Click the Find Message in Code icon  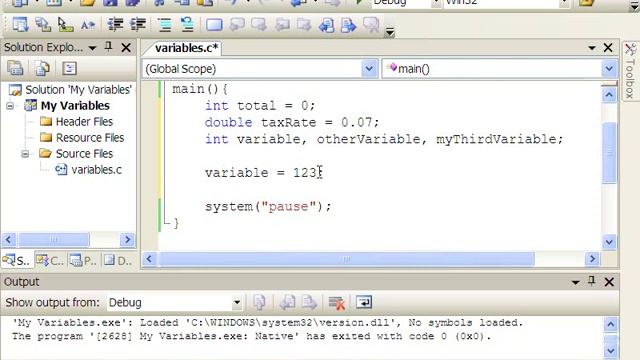tap(259, 302)
